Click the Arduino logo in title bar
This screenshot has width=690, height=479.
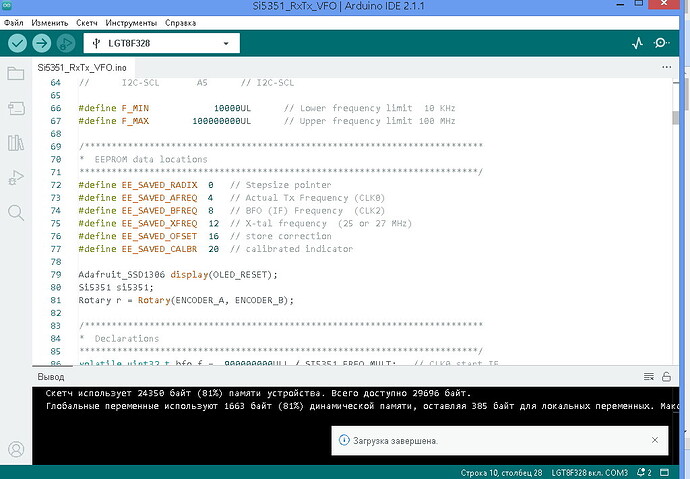coord(7,6)
